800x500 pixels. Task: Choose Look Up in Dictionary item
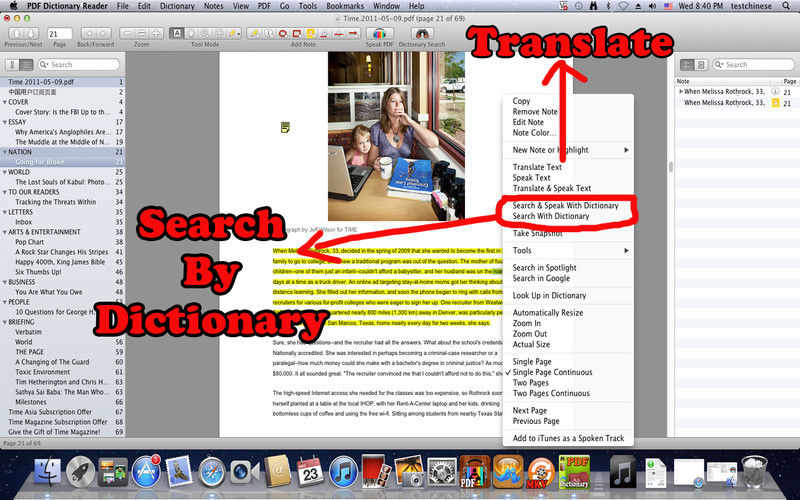(549, 295)
